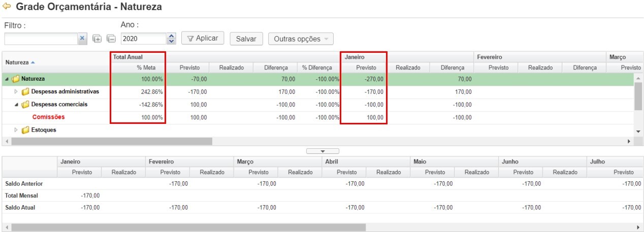
Task: Click the Saldo Anterior row label
Action: tap(24, 183)
